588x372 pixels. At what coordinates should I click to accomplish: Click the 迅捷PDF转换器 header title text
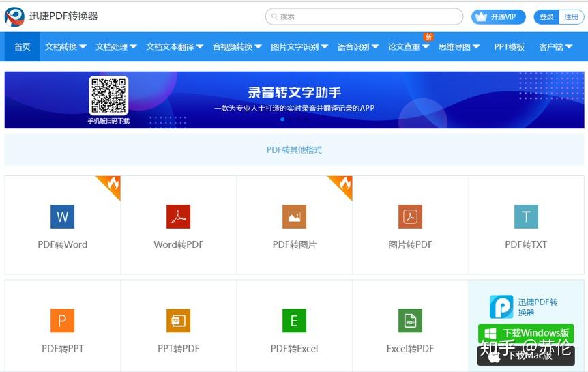[x=63, y=16]
